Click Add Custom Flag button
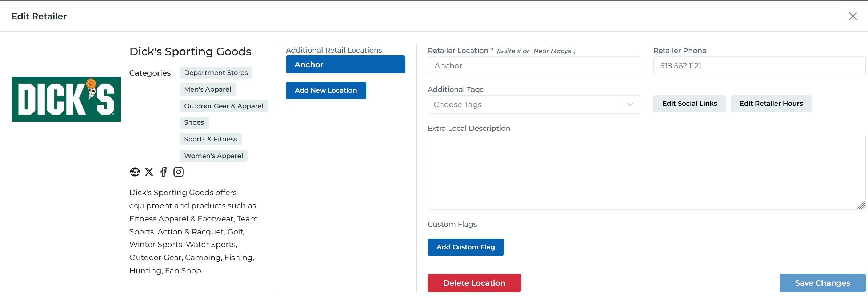Viewport: 868px width, 298px height. tap(466, 247)
